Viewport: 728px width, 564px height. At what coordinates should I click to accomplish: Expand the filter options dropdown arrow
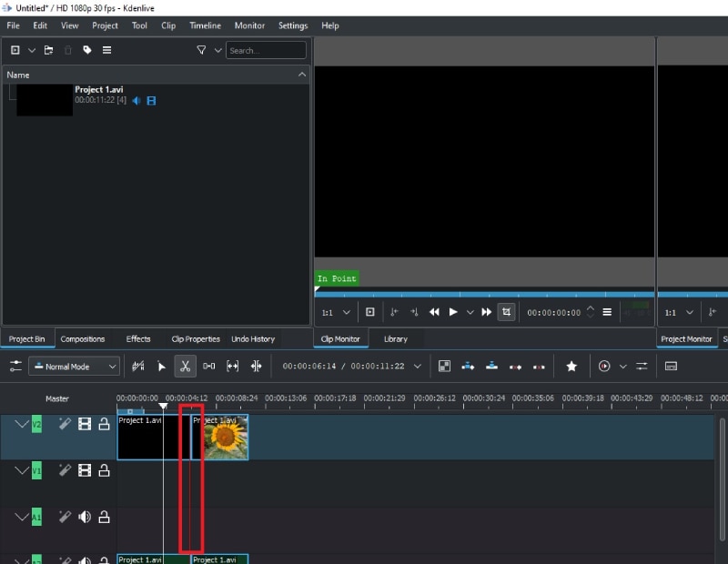pyautogui.click(x=217, y=50)
